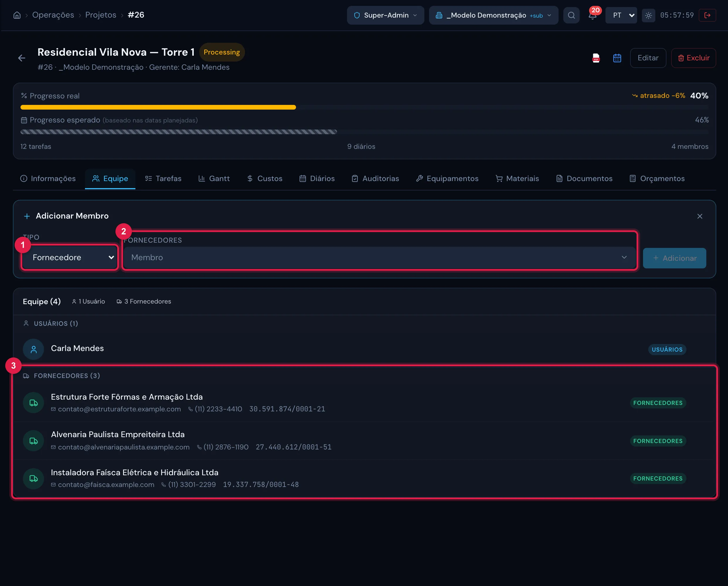Switch to the Orçamentos tab
Screen dimensions: 728x586
coord(657,178)
